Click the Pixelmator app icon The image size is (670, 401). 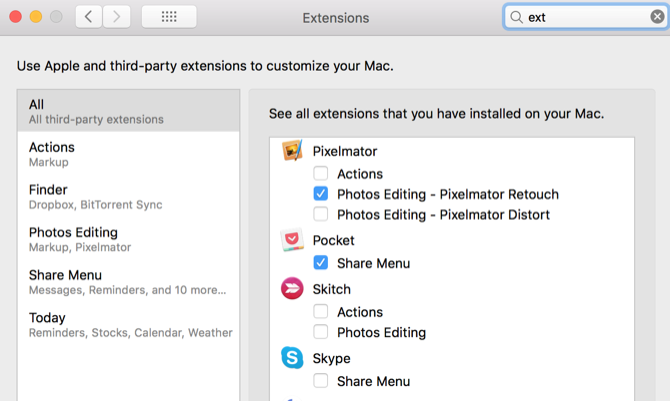pos(292,152)
